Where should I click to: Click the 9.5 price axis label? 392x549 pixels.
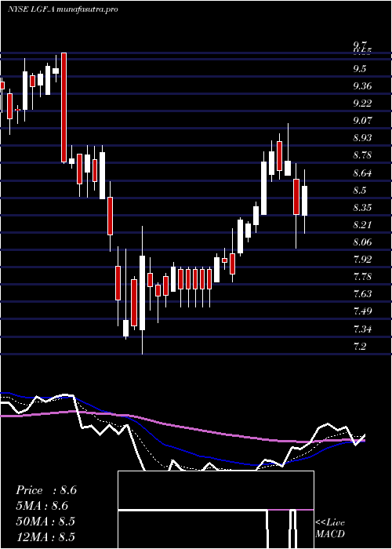(360, 69)
